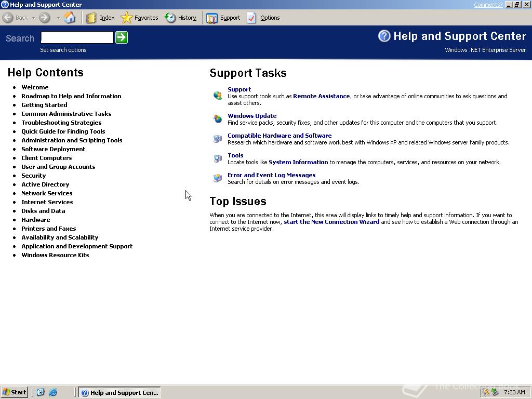Open the History toolbar button

pos(180,18)
